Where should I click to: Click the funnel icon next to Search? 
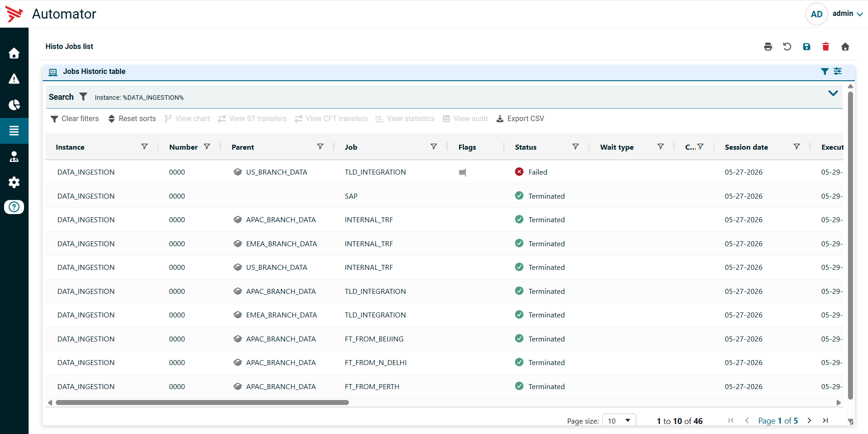pyautogui.click(x=83, y=97)
